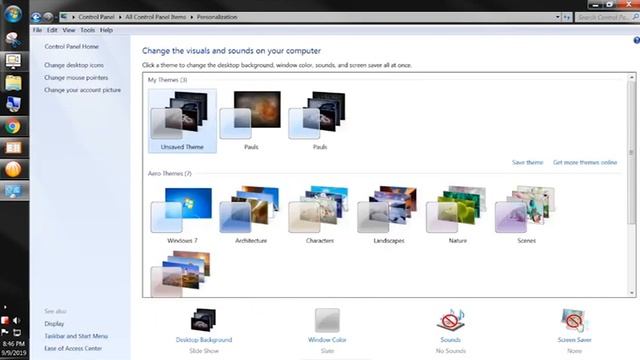Open the Sounds icon
The width and height of the screenshot is (640, 360).
pos(450,320)
